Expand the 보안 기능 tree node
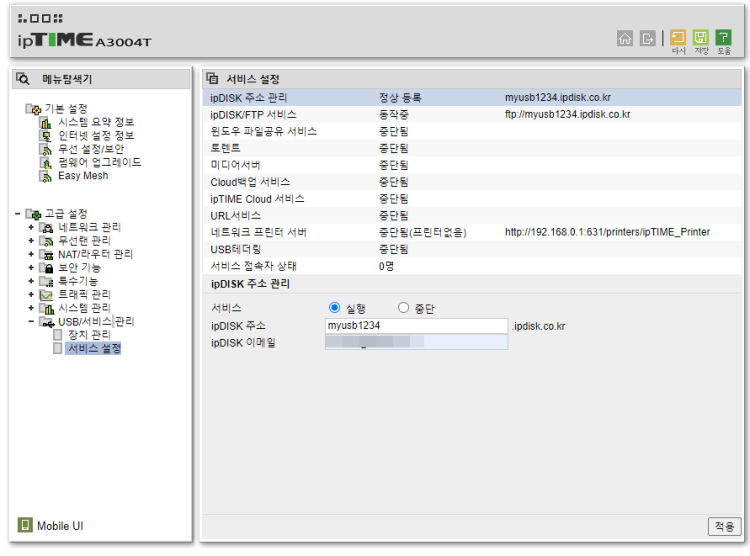Image resolution: width=750 pixels, height=556 pixels. [x=31, y=268]
